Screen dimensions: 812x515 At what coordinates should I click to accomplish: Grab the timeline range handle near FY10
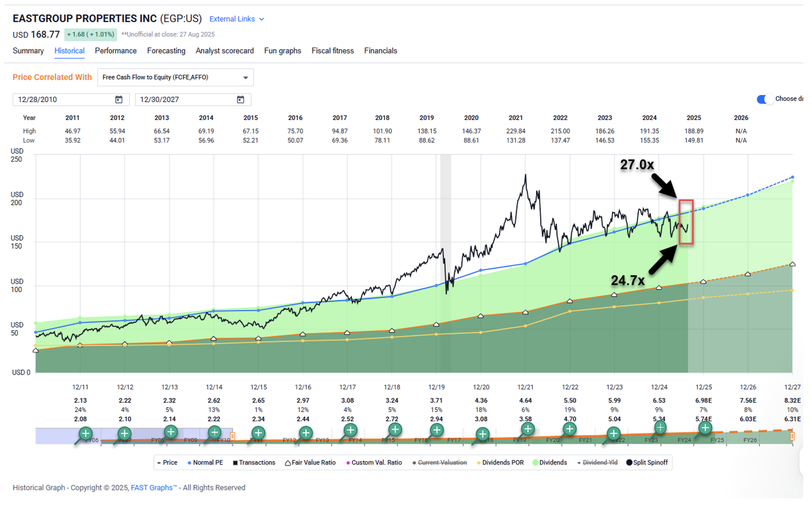pos(233,437)
